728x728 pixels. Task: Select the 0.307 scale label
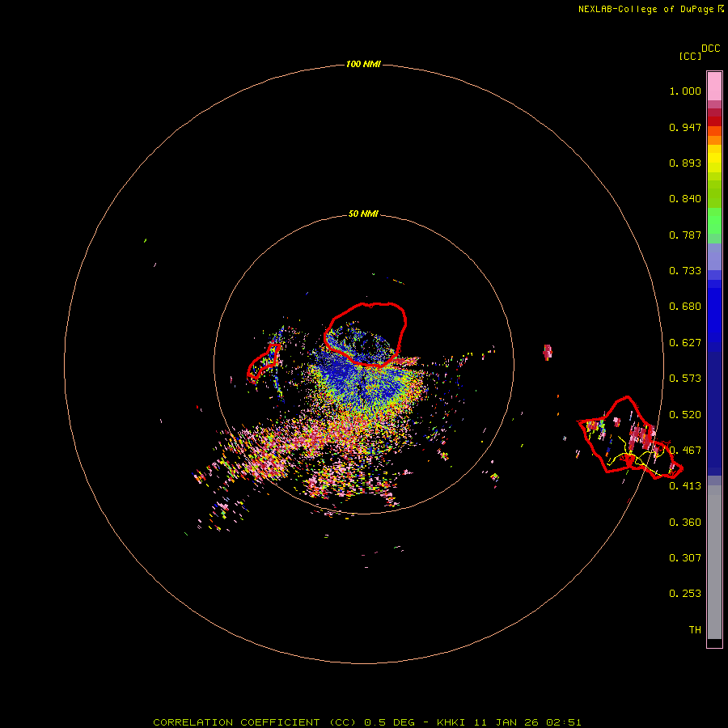pyautogui.click(x=685, y=557)
